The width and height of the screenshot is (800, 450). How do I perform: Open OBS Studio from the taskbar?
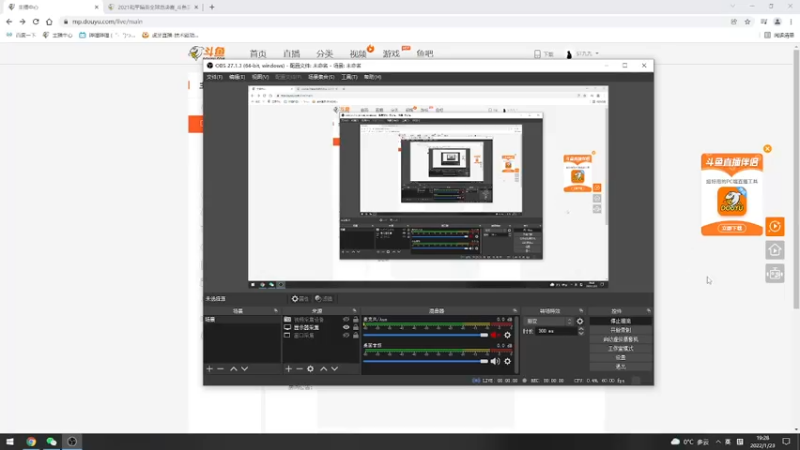click(x=72, y=441)
